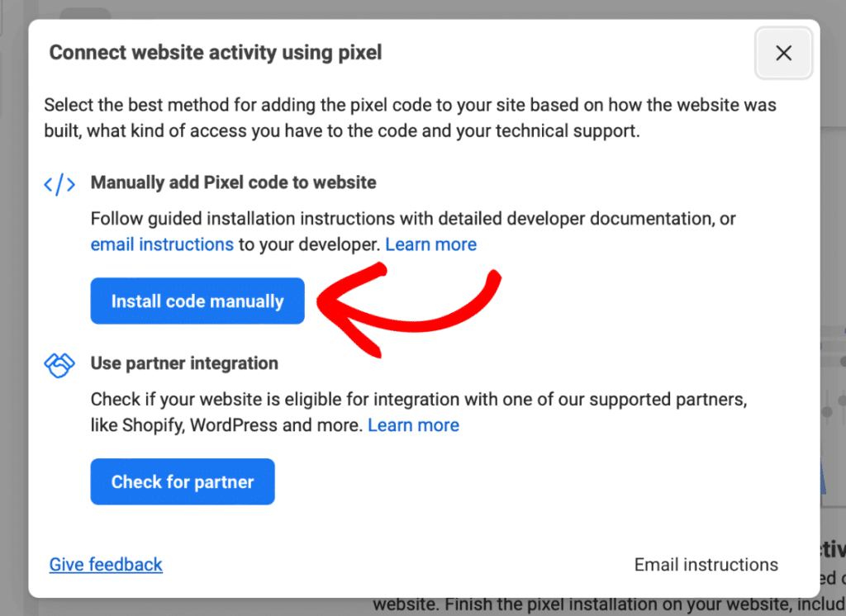Click the X to dismiss the pixel dialog
The width and height of the screenshot is (846, 616).
coord(783,52)
